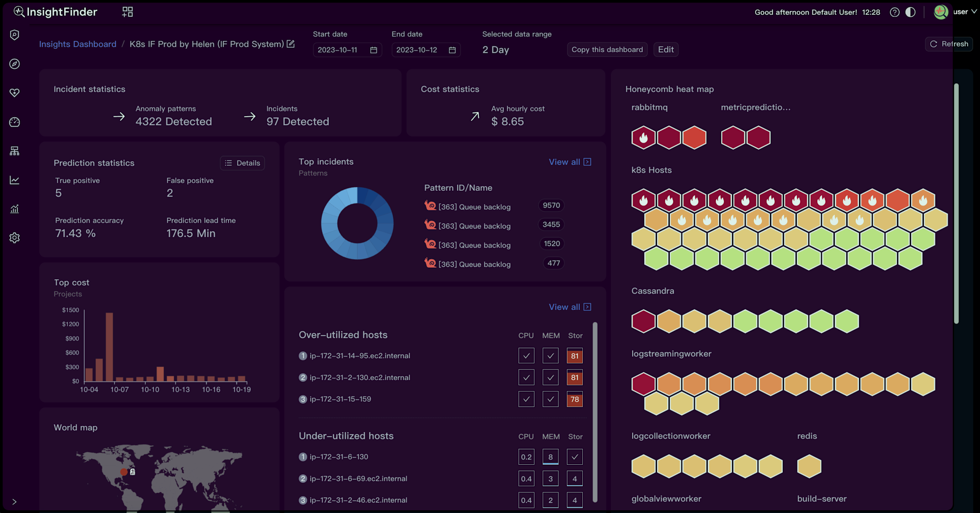
Task: Click Copy this dashboard button
Action: click(x=607, y=50)
